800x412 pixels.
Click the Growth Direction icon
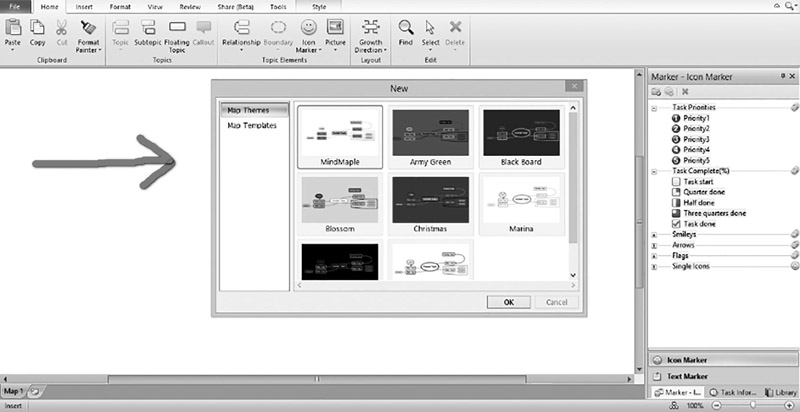370,29
